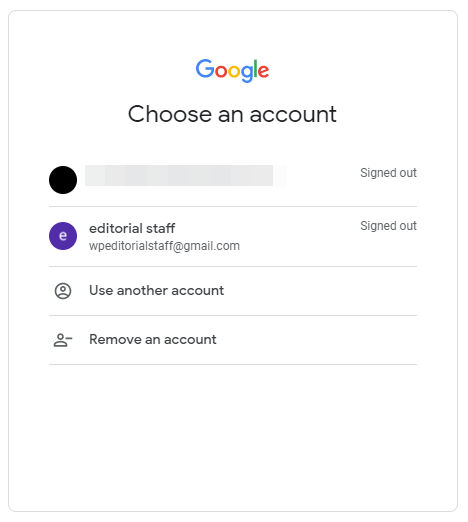Click the Signed out label of the blurred account
This screenshot has width=468, height=522.
point(388,173)
